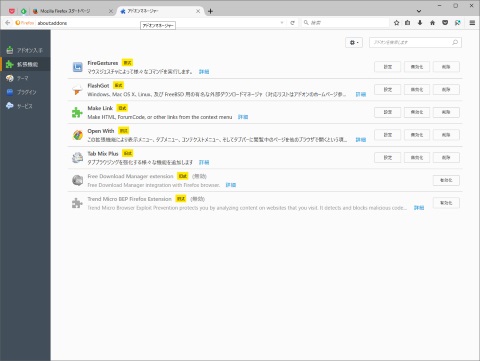480x361 pixels.
Task: Focus the browser search box
Action: pos(345,23)
